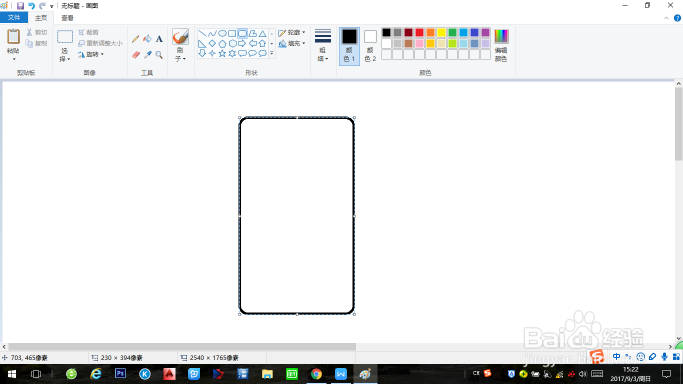Image resolution: width=683 pixels, height=384 pixels.
Task: Click the Cut scissors icon
Action: tap(29, 32)
